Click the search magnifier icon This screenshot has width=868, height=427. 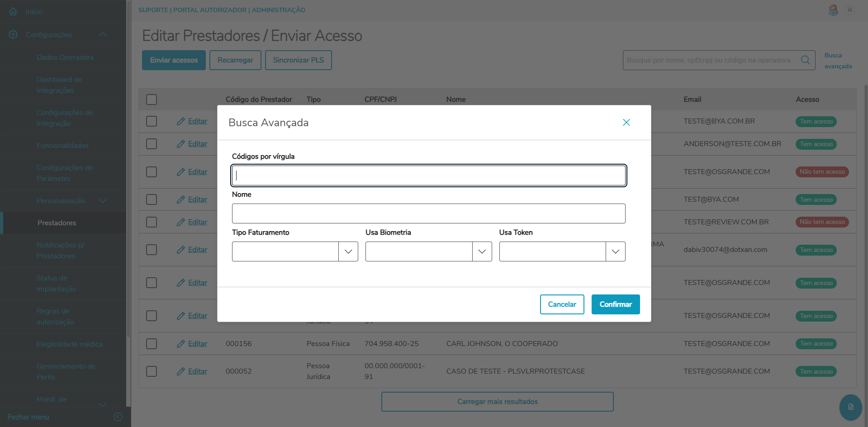(805, 60)
